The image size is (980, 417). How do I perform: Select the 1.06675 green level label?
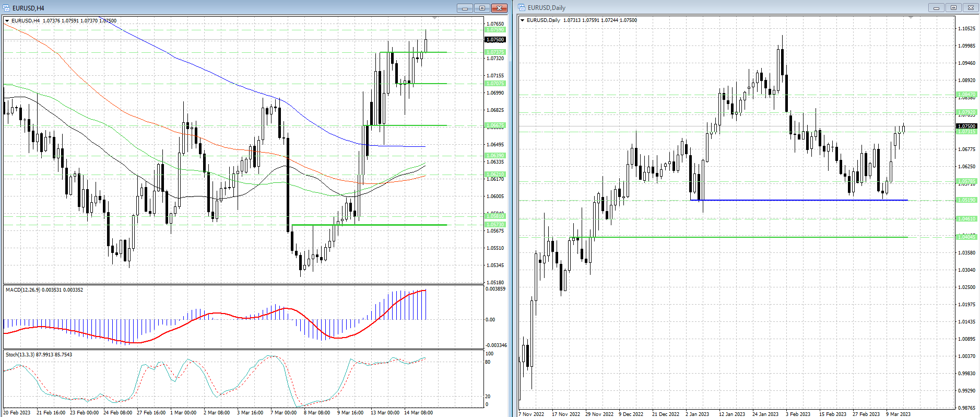pyautogui.click(x=495, y=125)
